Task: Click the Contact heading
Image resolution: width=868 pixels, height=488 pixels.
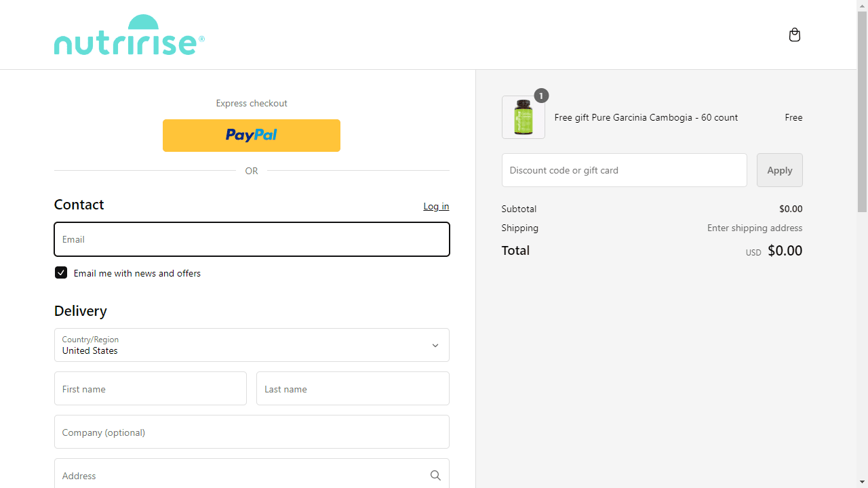Action: (79, 204)
